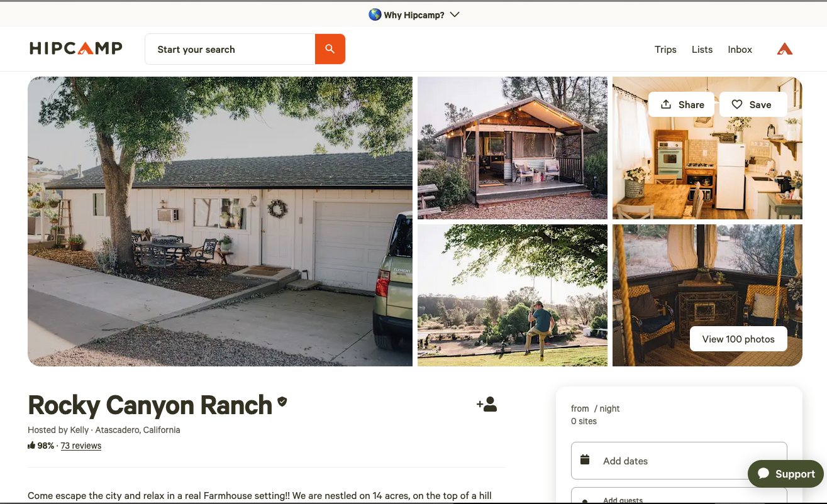Click the verified badge beside Rocky Canyon Ranch
The width and height of the screenshot is (827, 504).
282,402
